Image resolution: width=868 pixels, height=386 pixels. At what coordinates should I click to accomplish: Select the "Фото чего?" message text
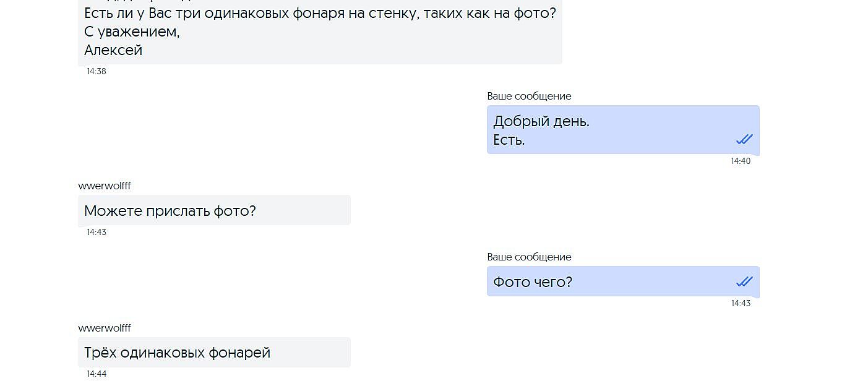click(x=533, y=282)
